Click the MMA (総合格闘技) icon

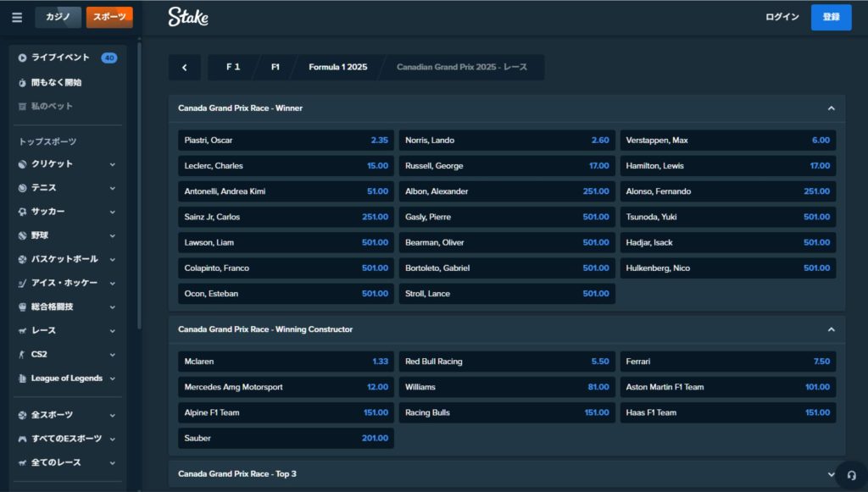[22, 307]
